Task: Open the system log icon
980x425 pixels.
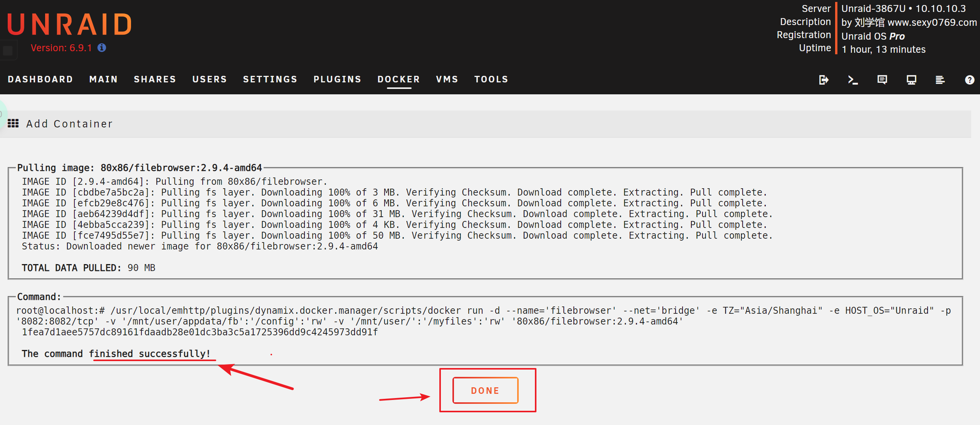Action: tap(940, 80)
